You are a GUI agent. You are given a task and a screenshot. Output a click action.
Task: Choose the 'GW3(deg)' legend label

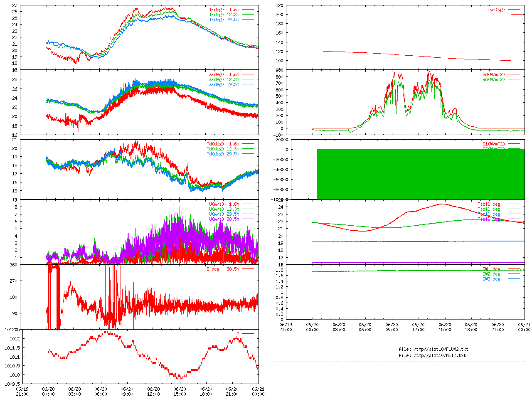pyautogui.click(x=493, y=279)
